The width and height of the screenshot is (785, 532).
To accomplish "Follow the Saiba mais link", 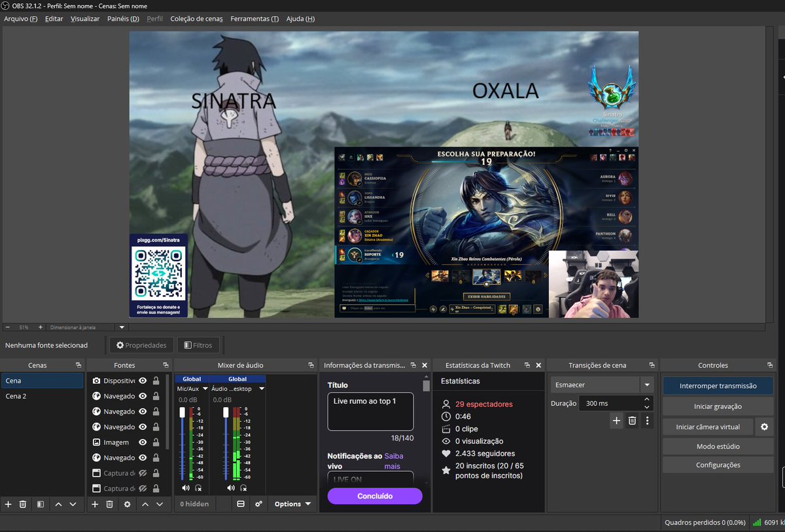I will tap(392, 461).
